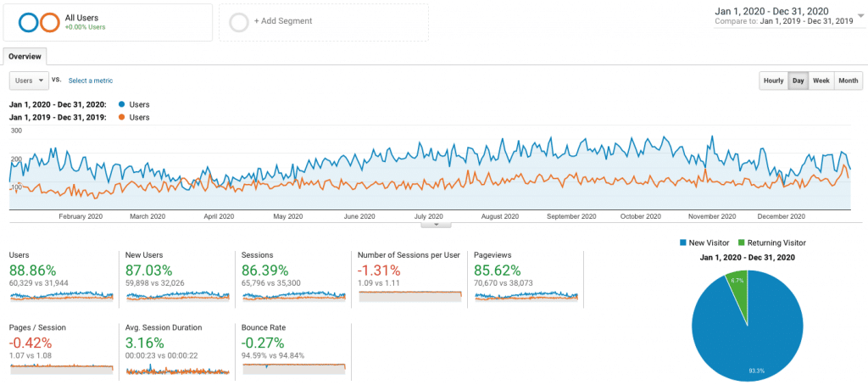Select the Day granularity button
This screenshot has width=868, height=385.
[x=798, y=81]
